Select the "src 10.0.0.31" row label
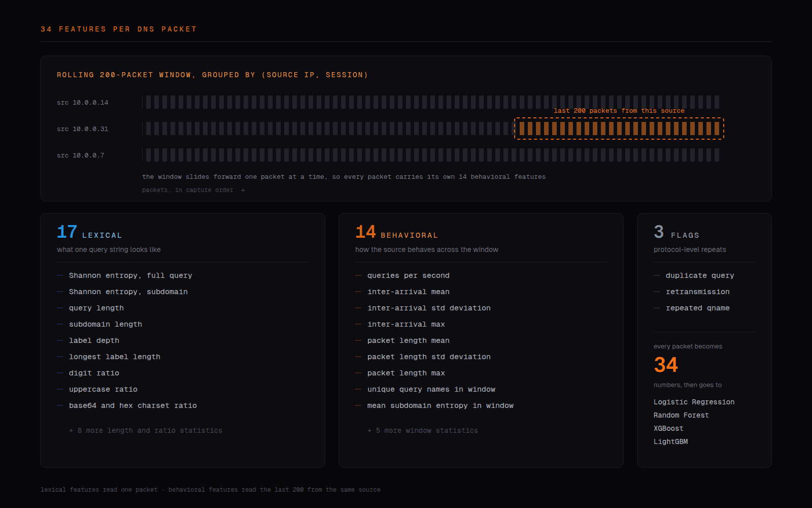 click(83, 129)
